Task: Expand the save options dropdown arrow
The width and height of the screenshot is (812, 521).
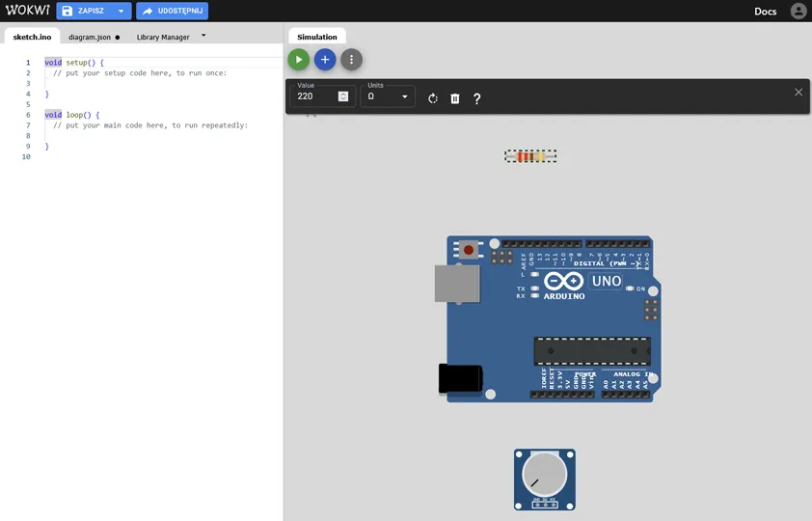Action: [122, 11]
